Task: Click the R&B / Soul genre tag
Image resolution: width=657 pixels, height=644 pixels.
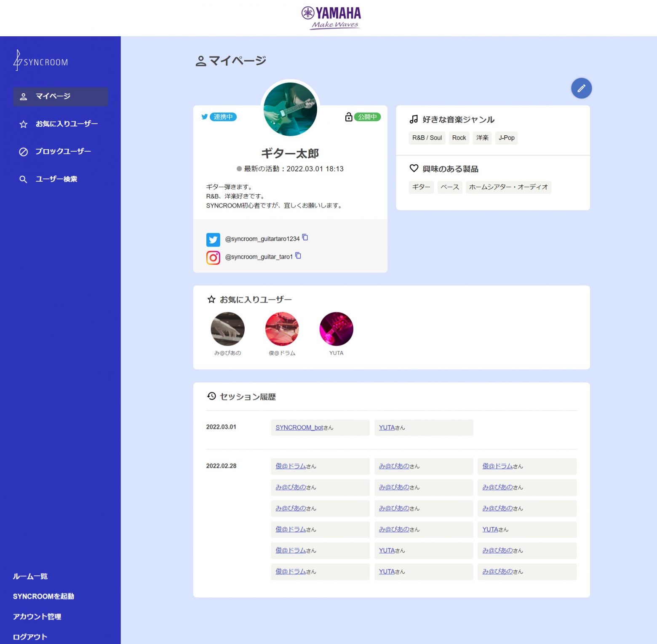Action: [427, 138]
